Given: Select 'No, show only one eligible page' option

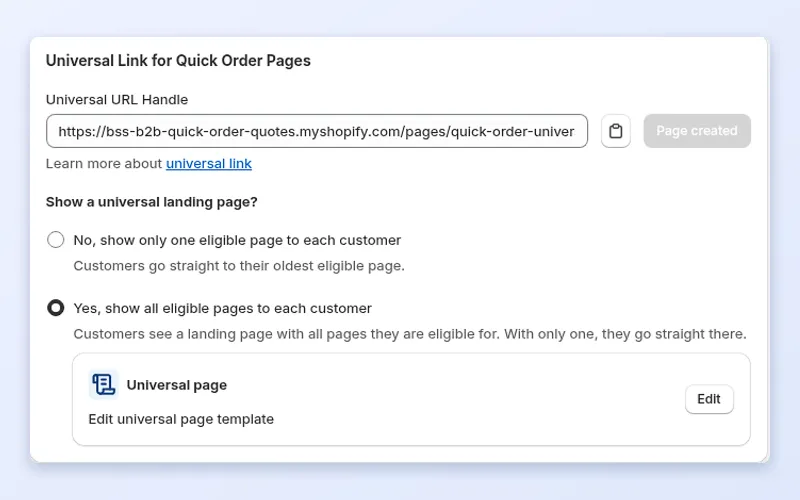Looking at the screenshot, I should [x=56, y=240].
